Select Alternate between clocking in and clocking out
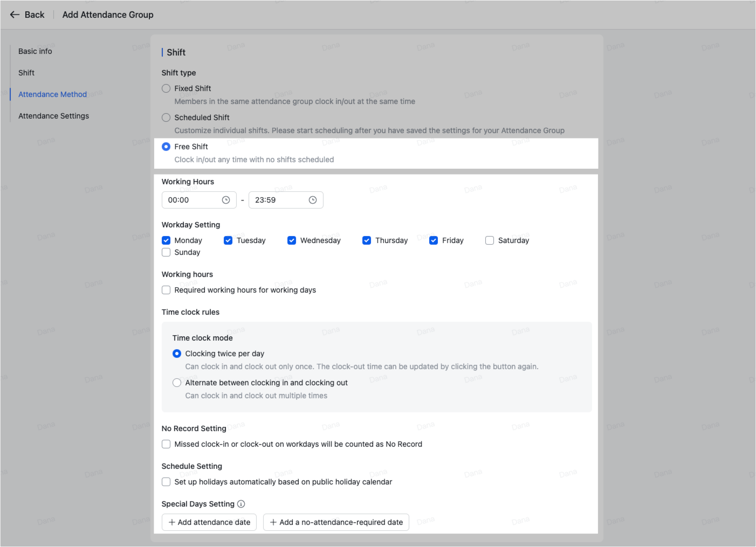756x547 pixels. coord(177,382)
